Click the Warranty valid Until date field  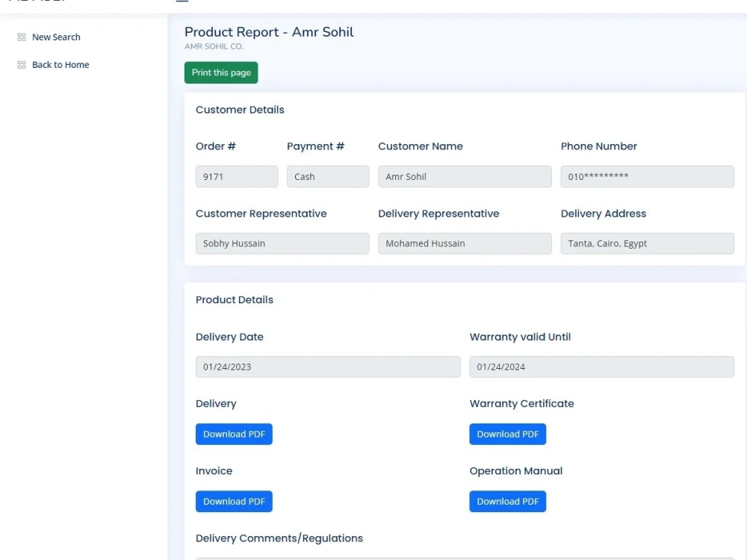tap(602, 367)
